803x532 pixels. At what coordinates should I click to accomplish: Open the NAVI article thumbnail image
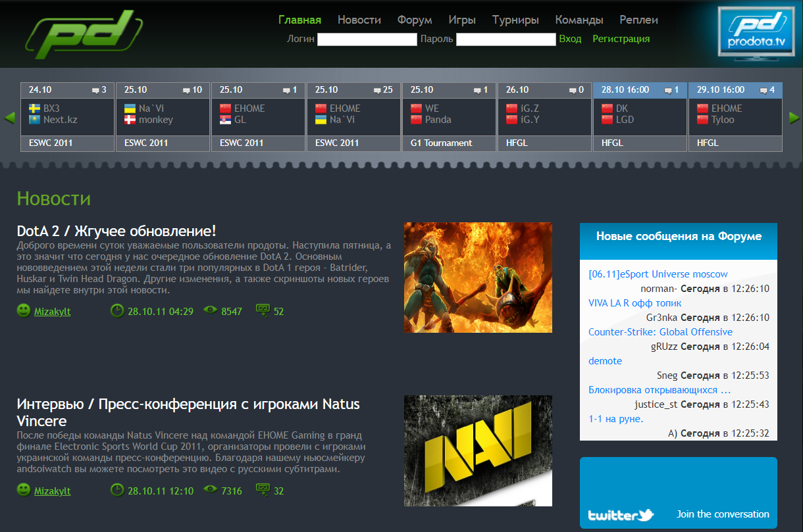(478, 450)
